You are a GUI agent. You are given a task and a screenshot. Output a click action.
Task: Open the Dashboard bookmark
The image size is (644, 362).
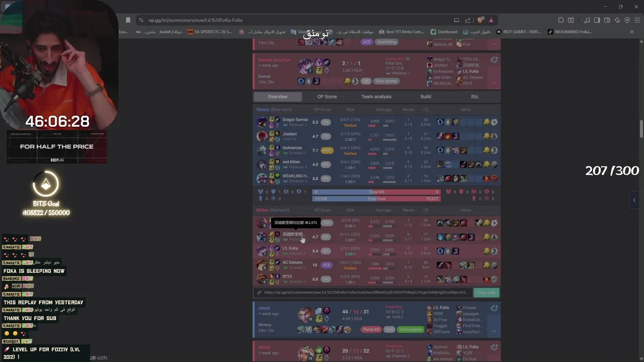click(444, 32)
